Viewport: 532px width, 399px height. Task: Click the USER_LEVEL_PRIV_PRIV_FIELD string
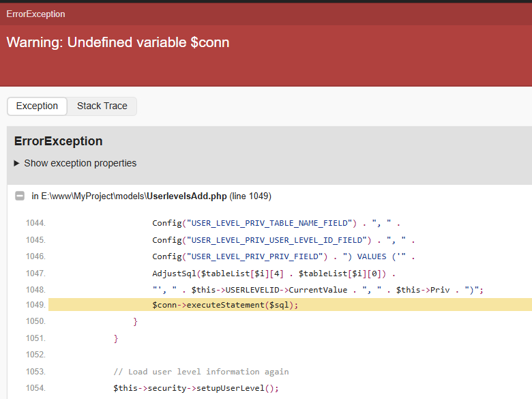(x=254, y=256)
